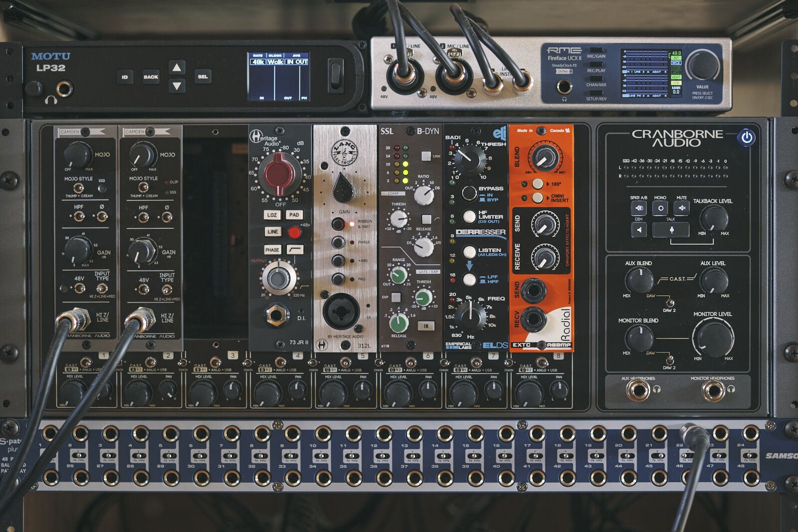The width and height of the screenshot is (798, 532).
Task: Push the TALK microphone button
Action: pyautogui.click(x=671, y=230)
